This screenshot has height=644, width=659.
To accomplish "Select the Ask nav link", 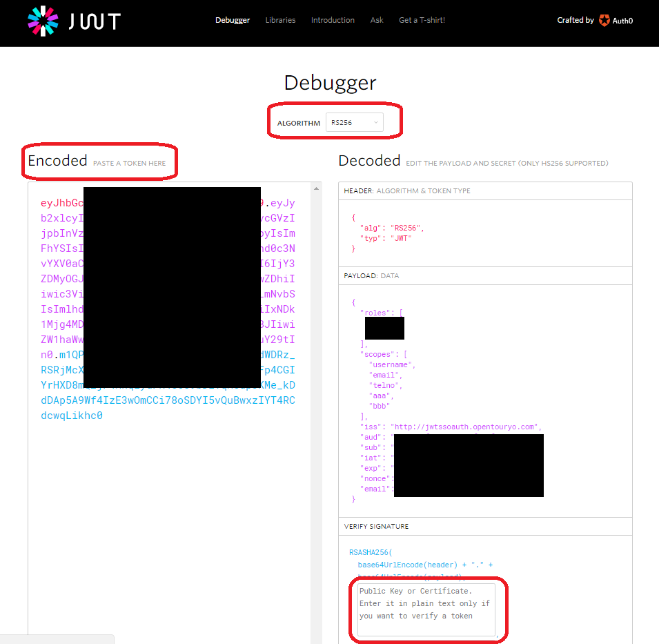I will pos(377,20).
